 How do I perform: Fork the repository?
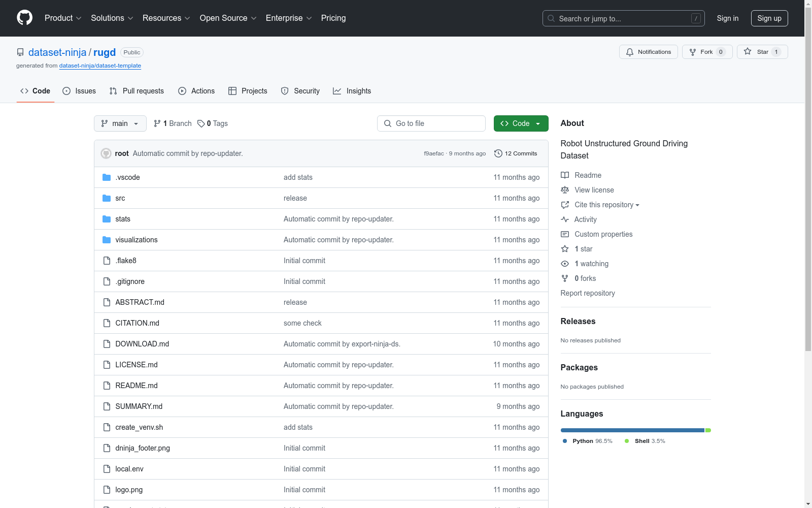[x=707, y=52]
